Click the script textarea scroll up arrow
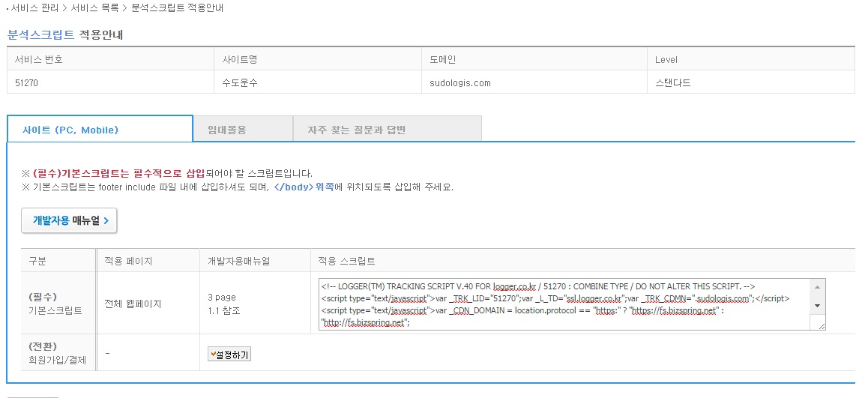This screenshot has width=868, height=398. 817,287
